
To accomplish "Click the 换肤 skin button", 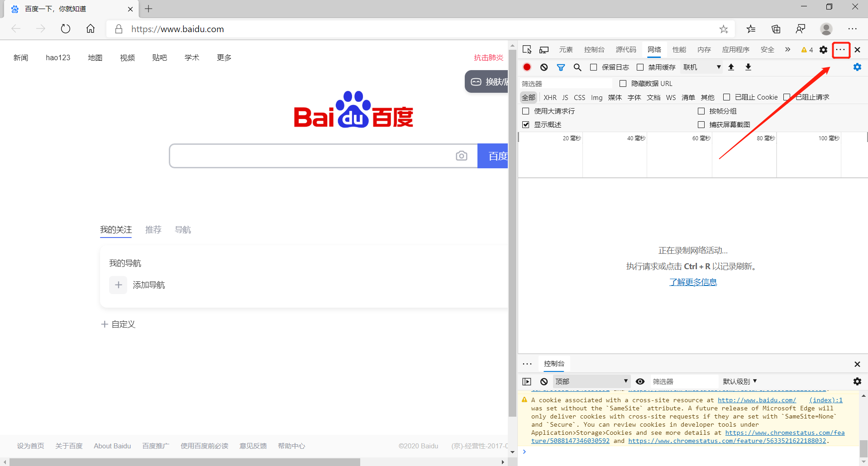I will click(x=487, y=81).
